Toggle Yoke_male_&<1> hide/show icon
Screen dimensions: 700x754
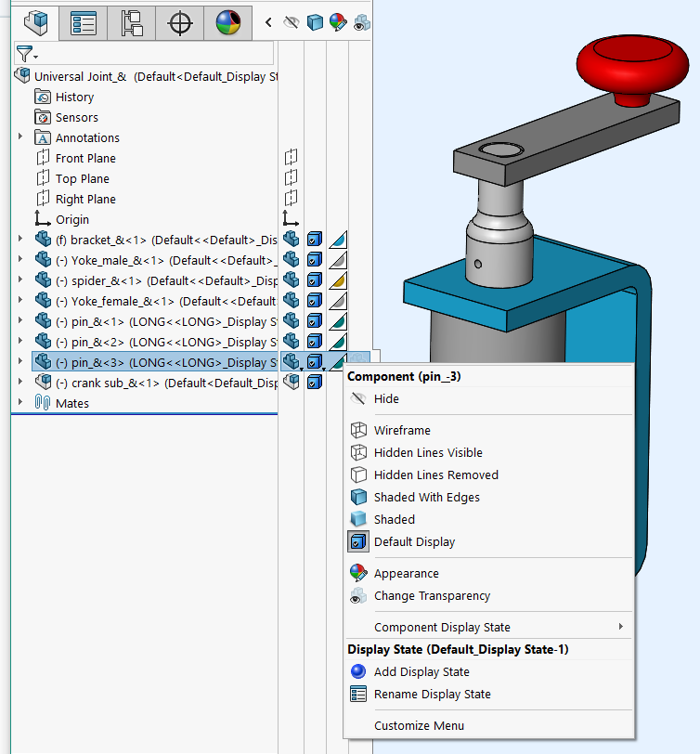click(x=291, y=260)
